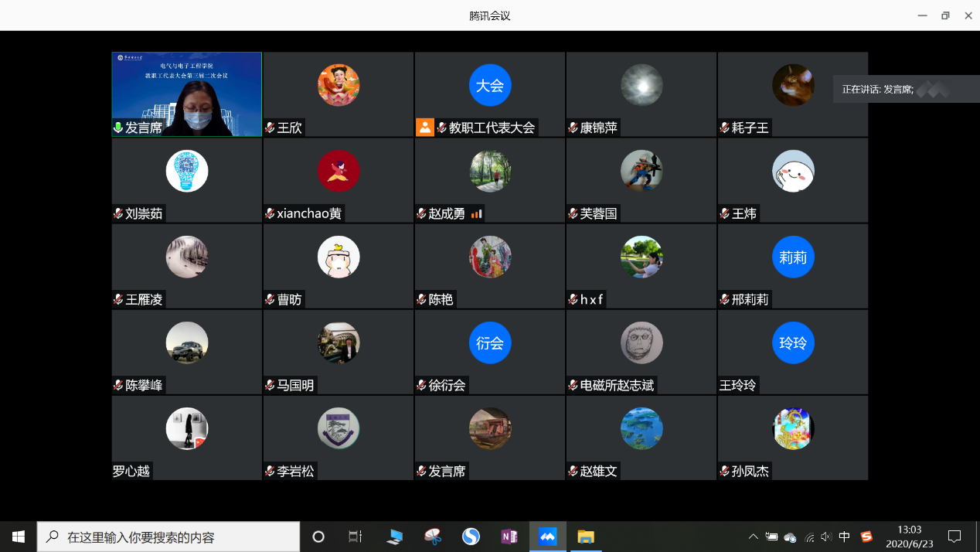The width and height of the screenshot is (980, 552).
Task: Click the Windows search input box
Action: click(x=168, y=537)
